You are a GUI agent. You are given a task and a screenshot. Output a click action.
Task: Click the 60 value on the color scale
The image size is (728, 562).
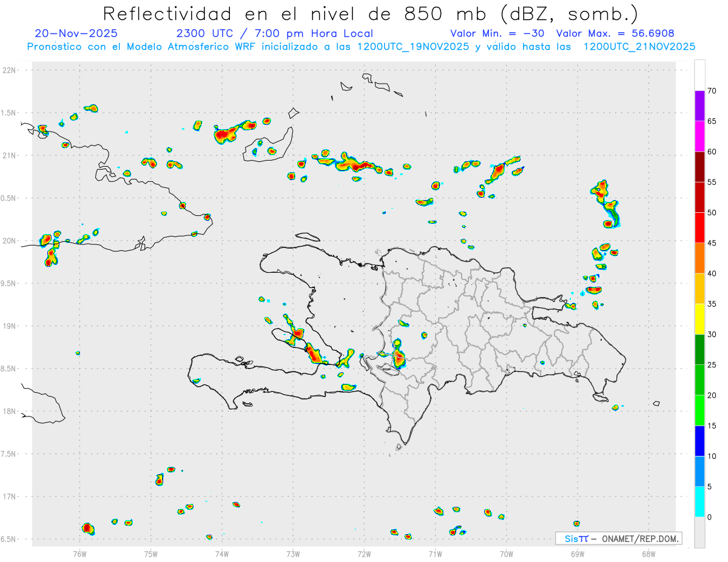pyautogui.click(x=712, y=152)
